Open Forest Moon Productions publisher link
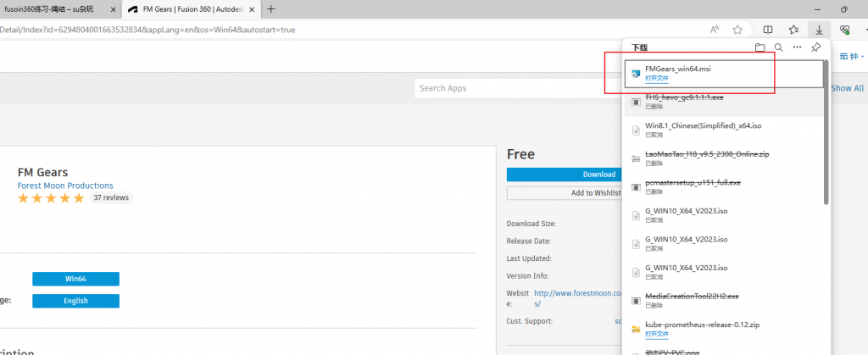Image resolution: width=868 pixels, height=355 pixels. 65,186
